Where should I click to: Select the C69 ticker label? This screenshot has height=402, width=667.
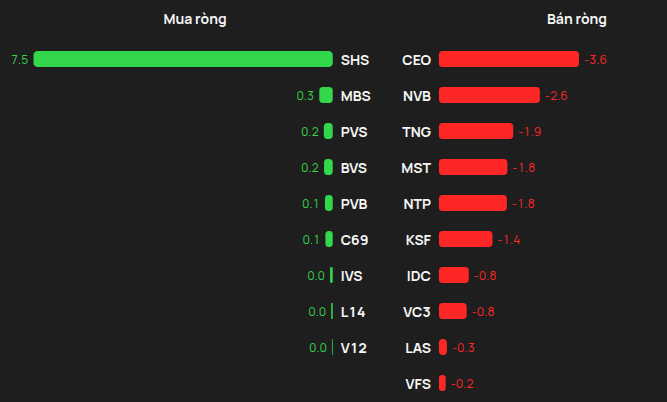(354, 240)
